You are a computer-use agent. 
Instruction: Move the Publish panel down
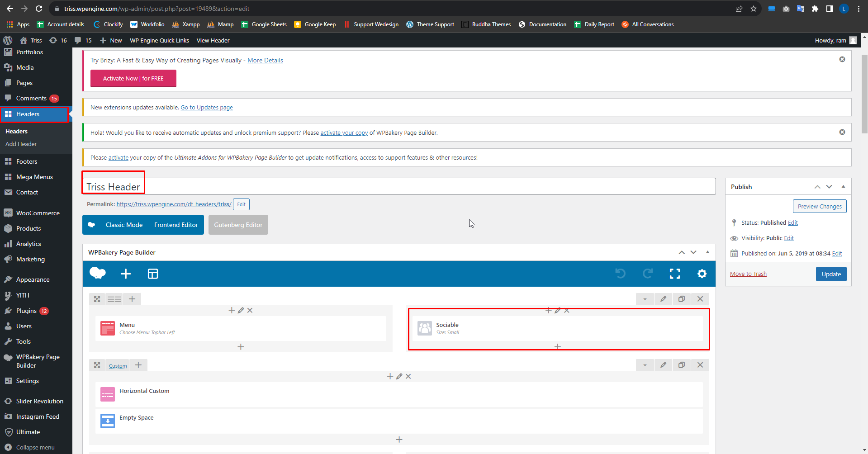(x=829, y=187)
